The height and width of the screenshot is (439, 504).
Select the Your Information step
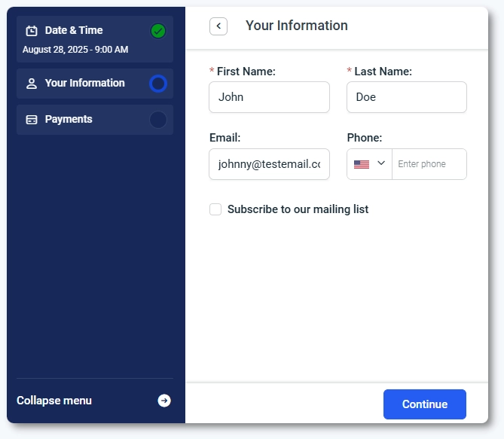84,84
